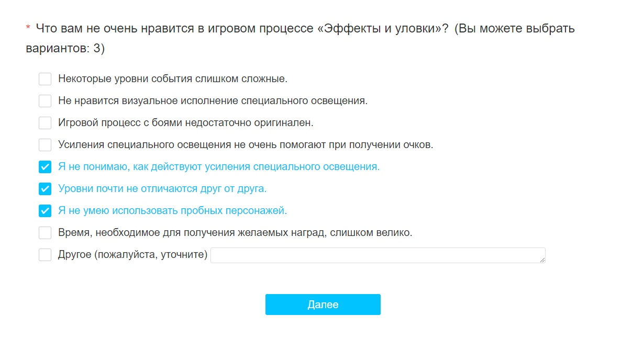Enable "Игровой процесс с боями недостаточно оригинален"

point(45,123)
